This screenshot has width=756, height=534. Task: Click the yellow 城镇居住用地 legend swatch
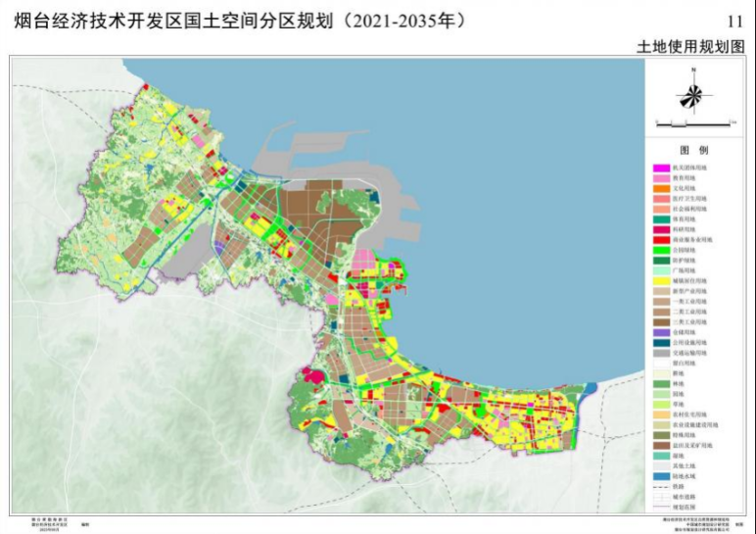click(660, 279)
